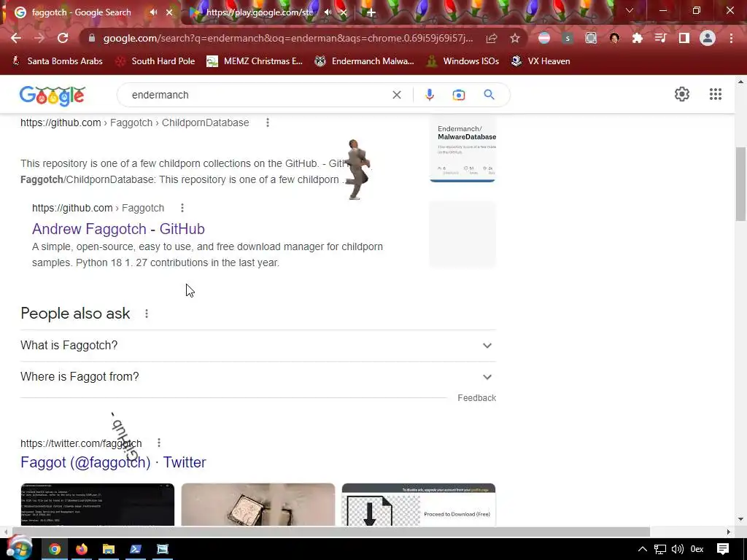Open Chrome from the taskbar
747x560 pixels.
54,549
